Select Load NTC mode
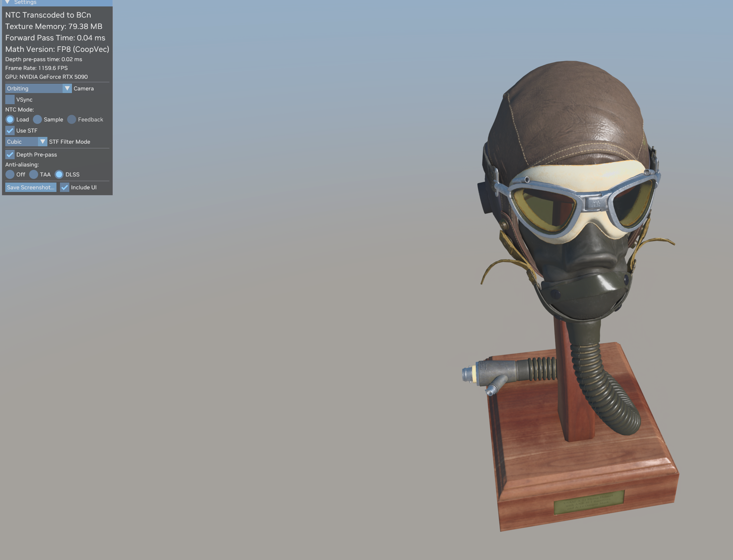This screenshot has height=560, width=733. coord(10,119)
